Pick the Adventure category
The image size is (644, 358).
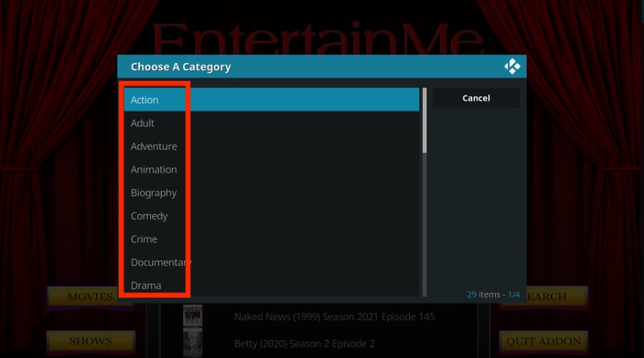tap(271, 146)
